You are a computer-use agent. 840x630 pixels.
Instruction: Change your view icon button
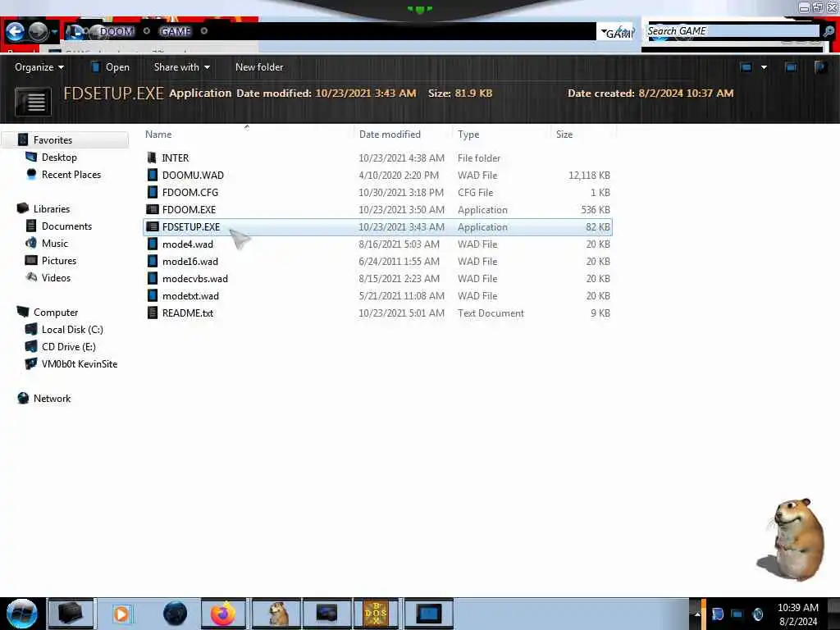point(746,67)
